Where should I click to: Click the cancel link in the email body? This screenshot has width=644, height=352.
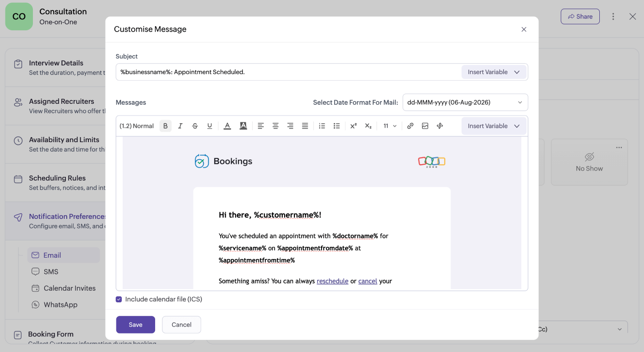368,281
